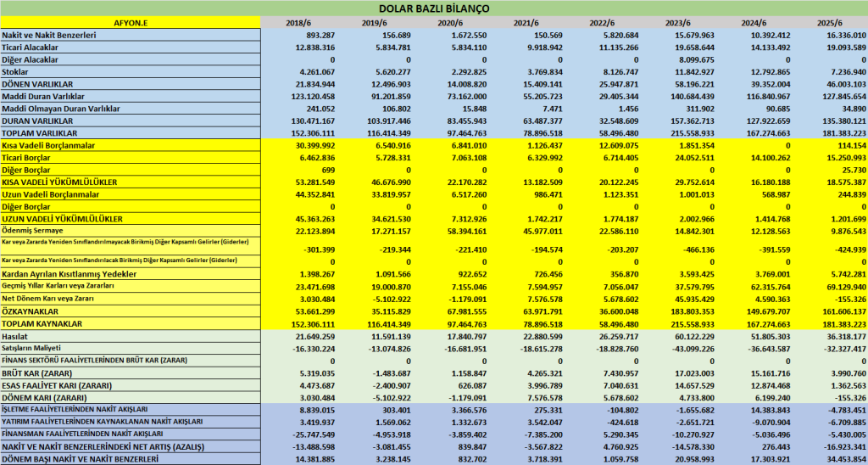Select Diğer Alacaklar value 8.099.675

697,59
